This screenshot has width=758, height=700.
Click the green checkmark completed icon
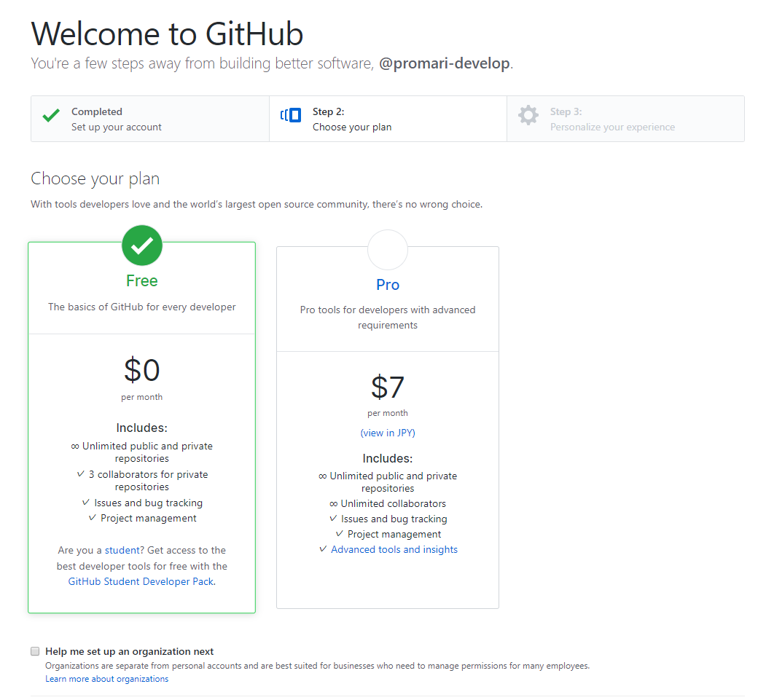[x=51, y=116]
